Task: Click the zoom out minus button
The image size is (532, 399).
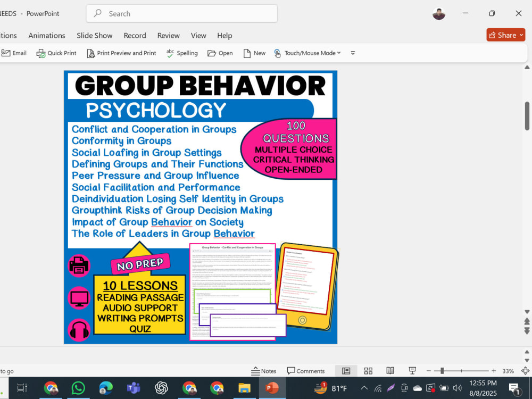Action: 428,371
